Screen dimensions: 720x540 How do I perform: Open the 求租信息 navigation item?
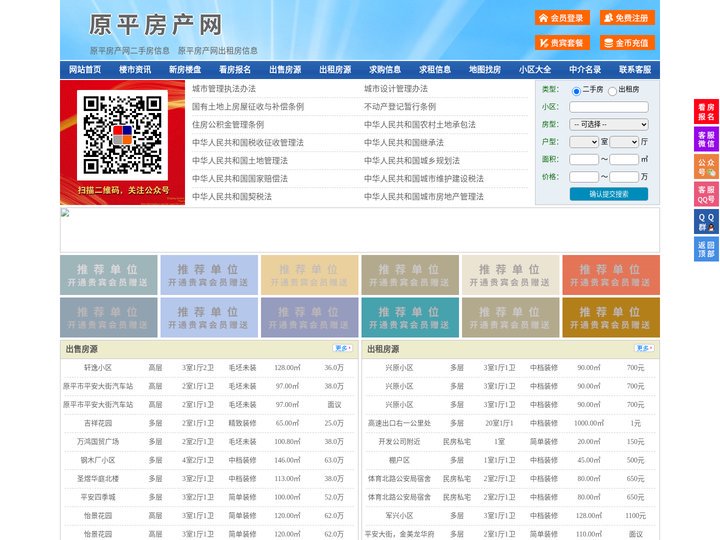pyautogui.click(x=435, y=70)
